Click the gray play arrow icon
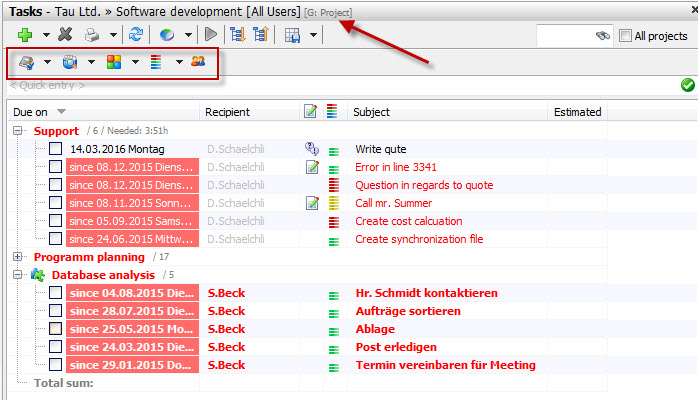The image size is (698, 400). click(x=210, y=35)
